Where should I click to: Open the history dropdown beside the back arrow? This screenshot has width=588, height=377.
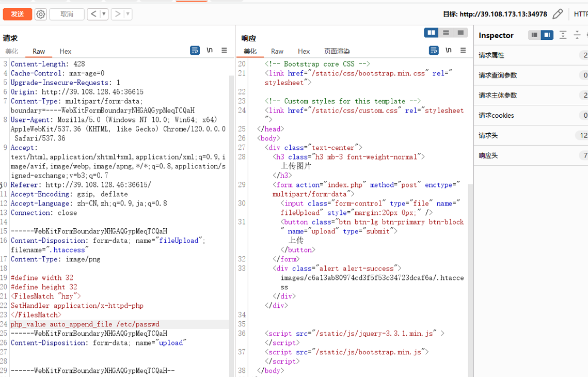click(x=104, y=14)
